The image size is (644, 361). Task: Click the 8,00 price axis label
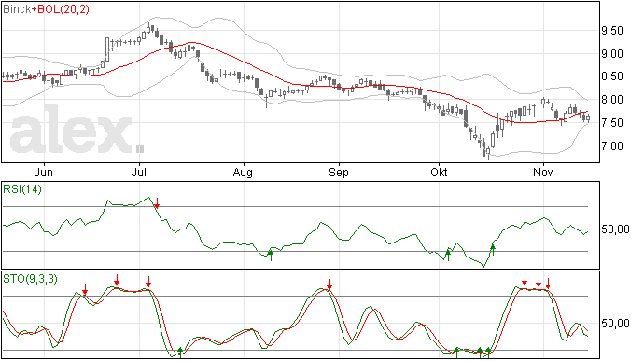click(612, 100)
